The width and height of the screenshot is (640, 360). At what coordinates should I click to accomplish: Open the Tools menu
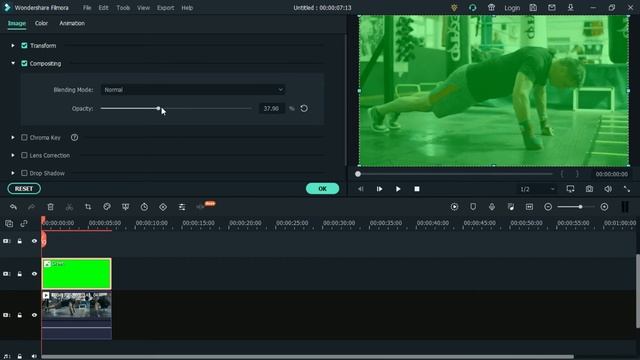pos(123,8)
